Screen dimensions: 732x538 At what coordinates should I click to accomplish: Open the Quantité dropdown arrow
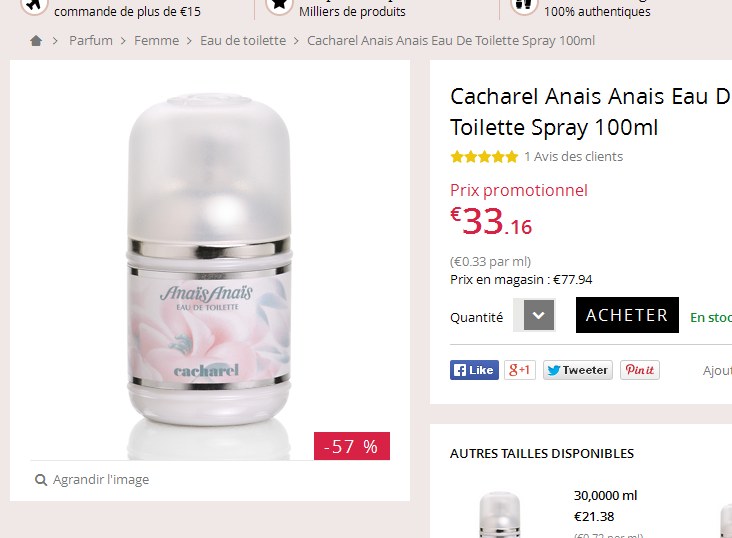click(x=539, y=316)
